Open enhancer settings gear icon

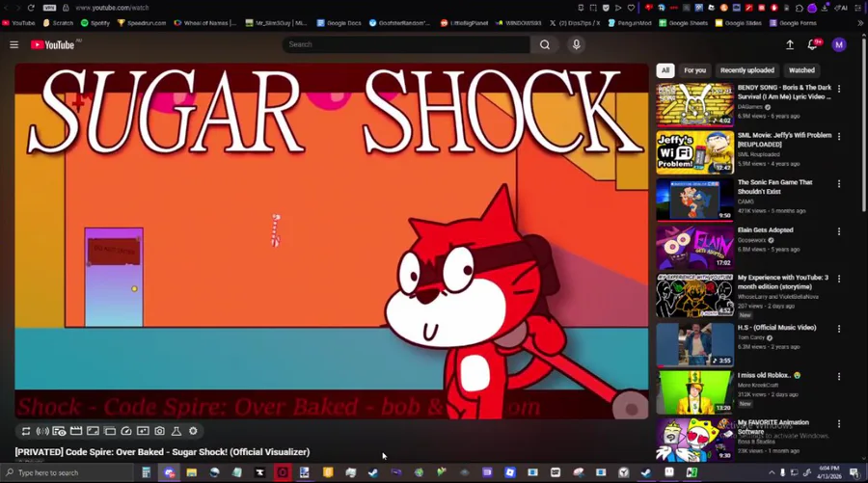click(193, 431)
